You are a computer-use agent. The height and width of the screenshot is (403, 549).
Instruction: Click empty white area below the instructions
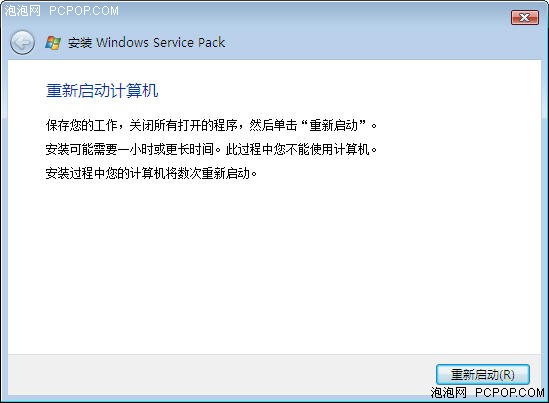click(x=274, y=266)
